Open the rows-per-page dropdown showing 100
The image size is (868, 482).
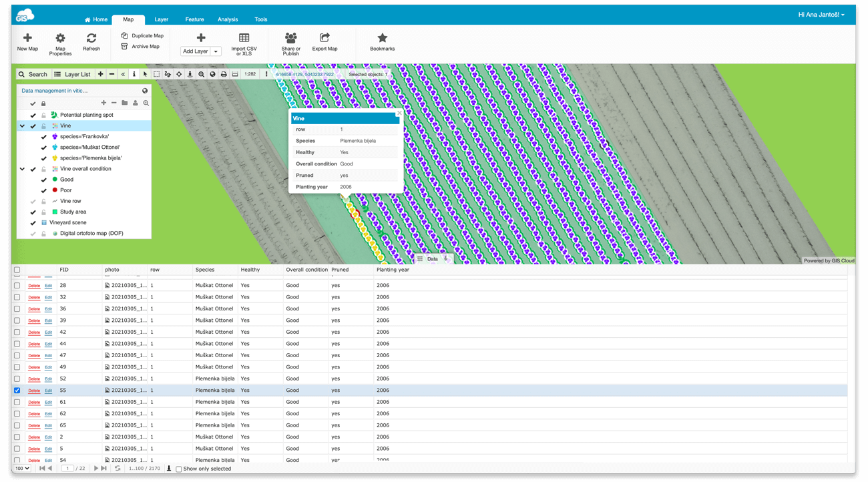tap(22, 469)
